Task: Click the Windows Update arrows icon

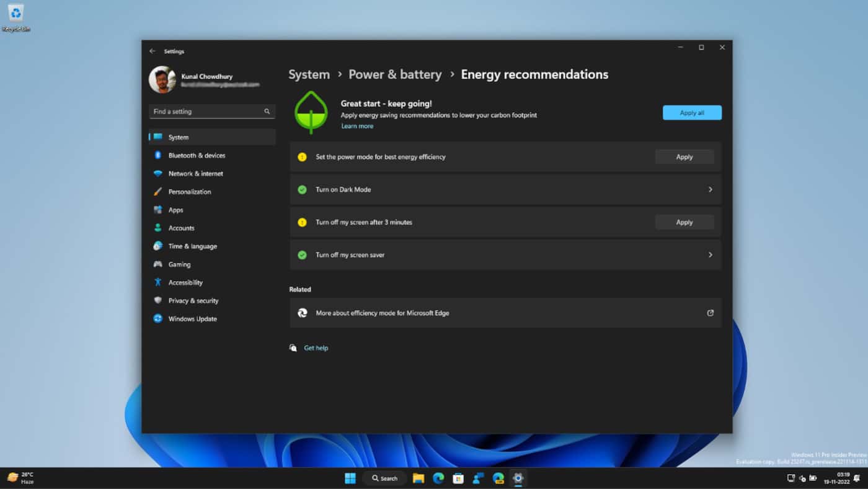Action: coord(158,318)
